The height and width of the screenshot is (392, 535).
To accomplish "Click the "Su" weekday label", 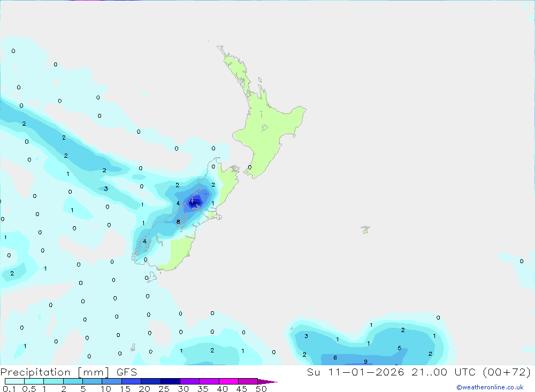I will pos(314,372).
